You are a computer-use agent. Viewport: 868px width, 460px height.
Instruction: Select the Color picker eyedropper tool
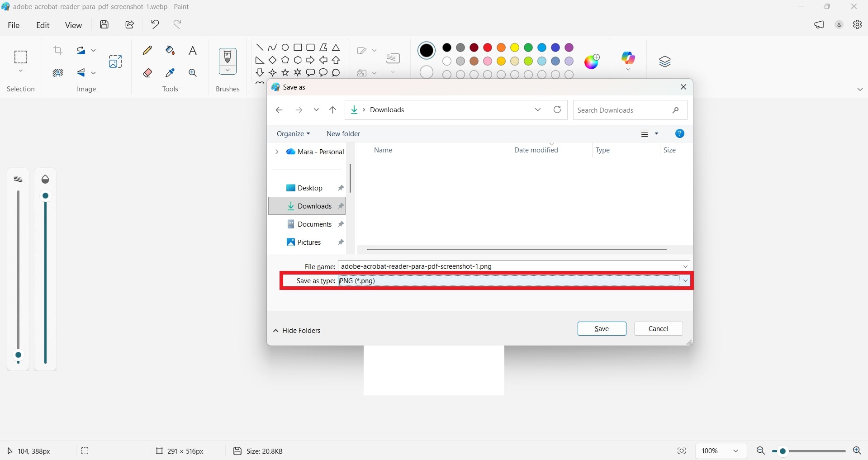tap(171, 73)
